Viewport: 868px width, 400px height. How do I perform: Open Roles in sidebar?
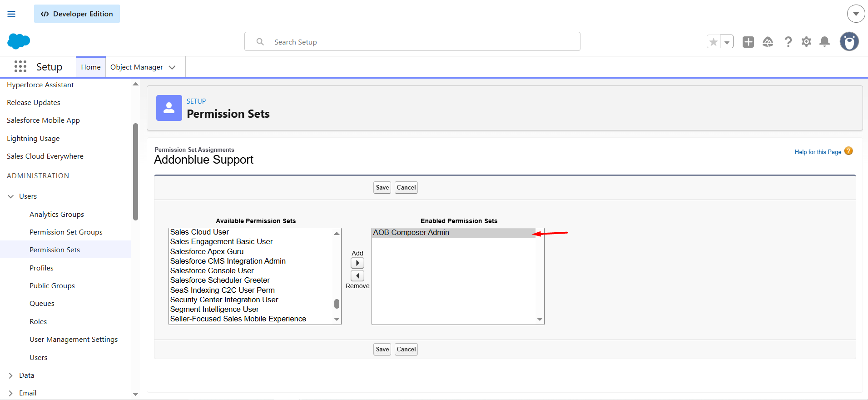click(38, 322)
